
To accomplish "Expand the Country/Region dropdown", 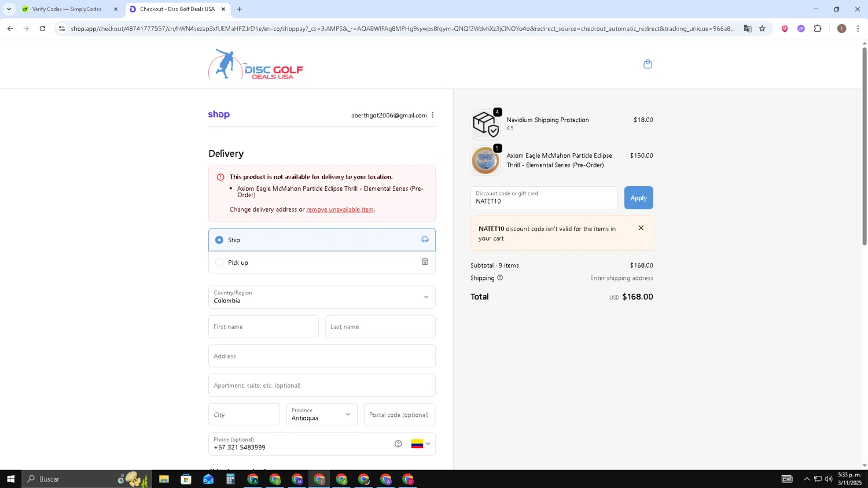I will tap(322, 297).
